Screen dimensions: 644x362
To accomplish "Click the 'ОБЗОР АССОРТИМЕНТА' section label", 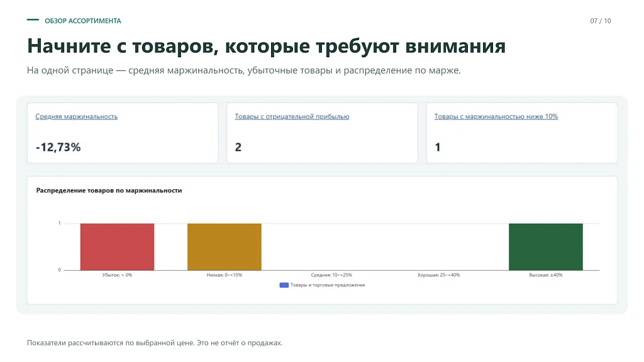I will point(83,21).
